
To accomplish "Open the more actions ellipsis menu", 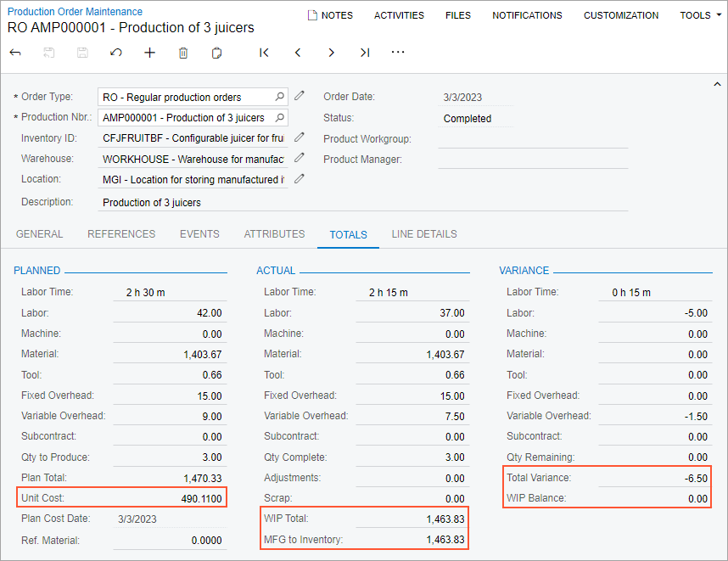I will (x=398, y=53).
